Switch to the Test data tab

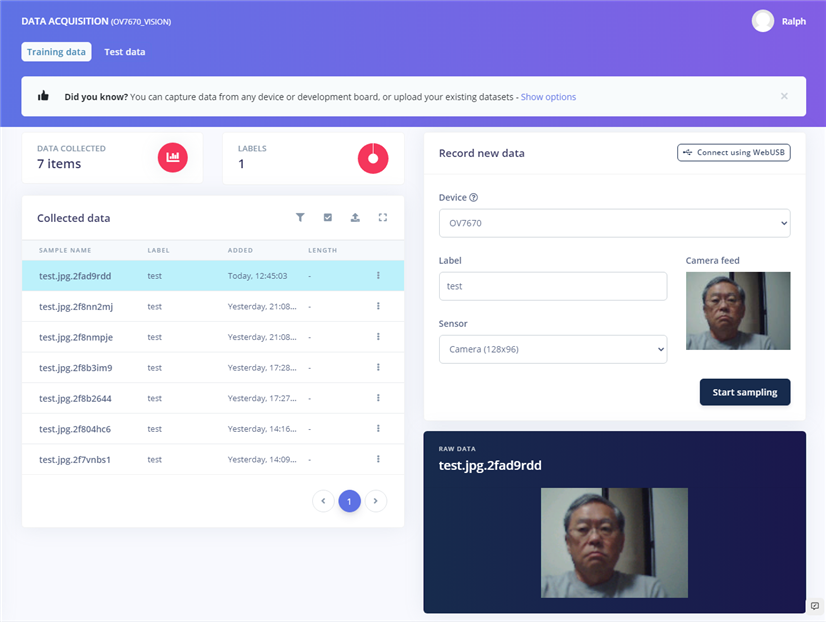[125, 52]
